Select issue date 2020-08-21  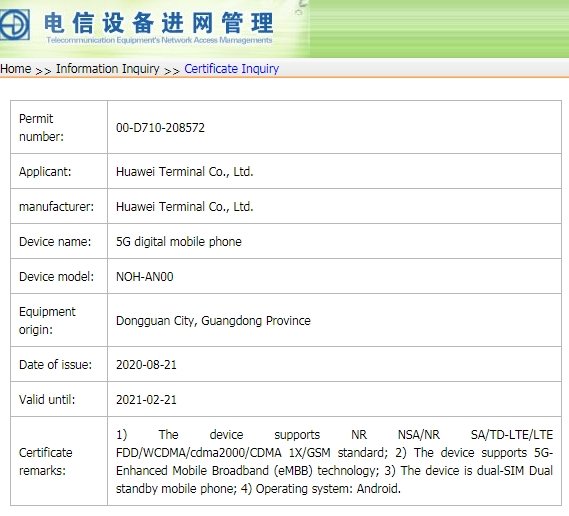coord(146,365)
